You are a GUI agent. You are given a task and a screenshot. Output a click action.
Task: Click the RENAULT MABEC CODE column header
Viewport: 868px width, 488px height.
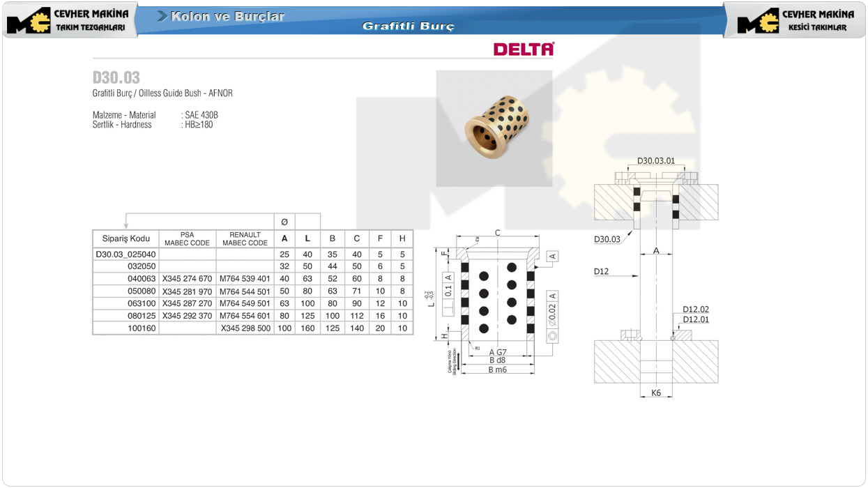(x=245, y=238)
